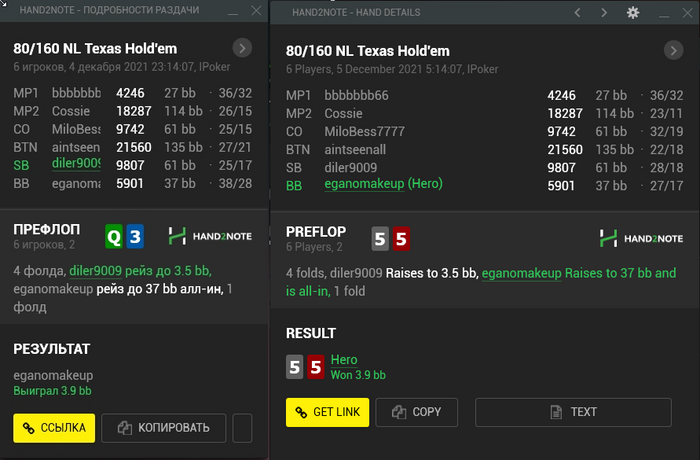
Task: Click the TEXT button
Action: pyautogui.click(x=573, y=412)
